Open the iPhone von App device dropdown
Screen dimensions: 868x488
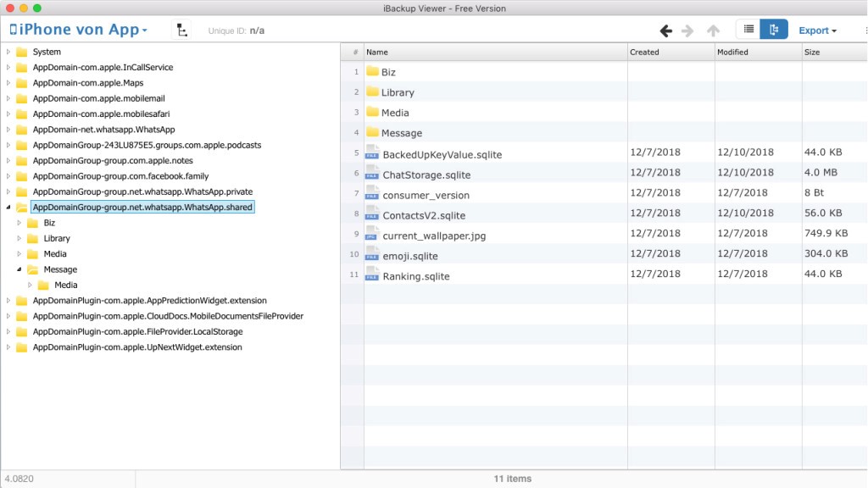pyautogui.click(x=79, y=30)
